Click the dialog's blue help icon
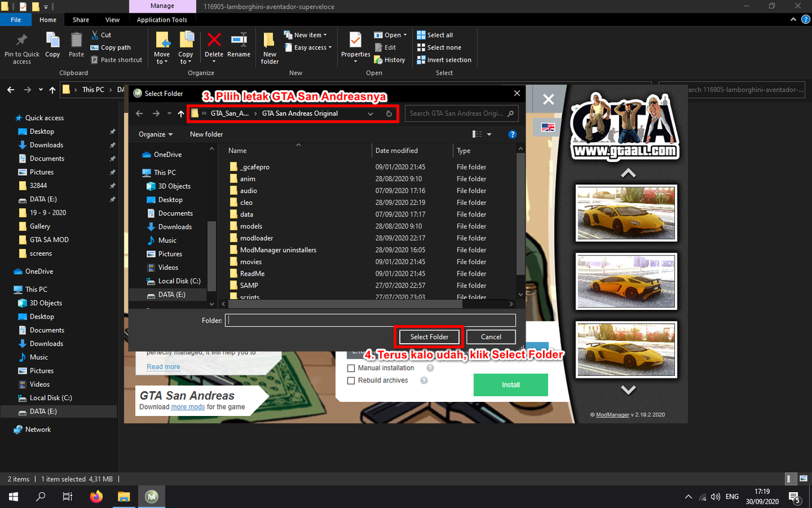 (513, 135)
